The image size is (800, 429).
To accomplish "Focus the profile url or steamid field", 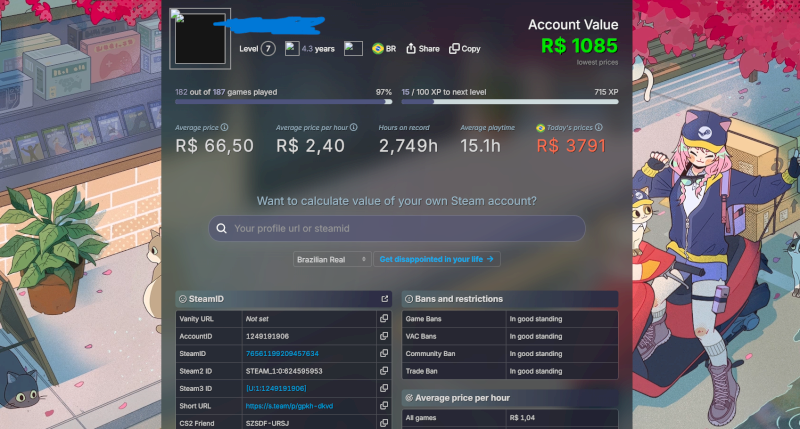I will coord(397,228).
